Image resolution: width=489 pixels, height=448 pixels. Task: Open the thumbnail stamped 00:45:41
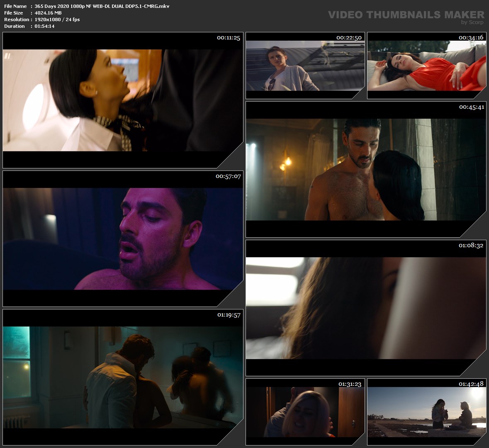[x=366, y=169]
